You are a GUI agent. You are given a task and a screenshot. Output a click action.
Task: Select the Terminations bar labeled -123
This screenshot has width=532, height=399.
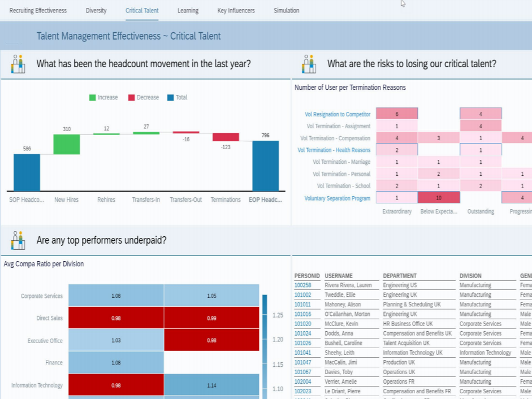[x=226, y=137]
